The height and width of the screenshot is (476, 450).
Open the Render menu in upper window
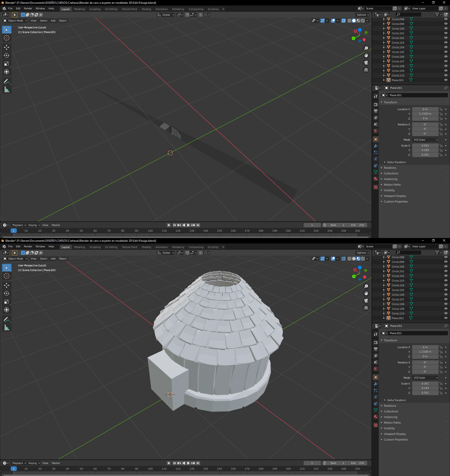(28, 9)
